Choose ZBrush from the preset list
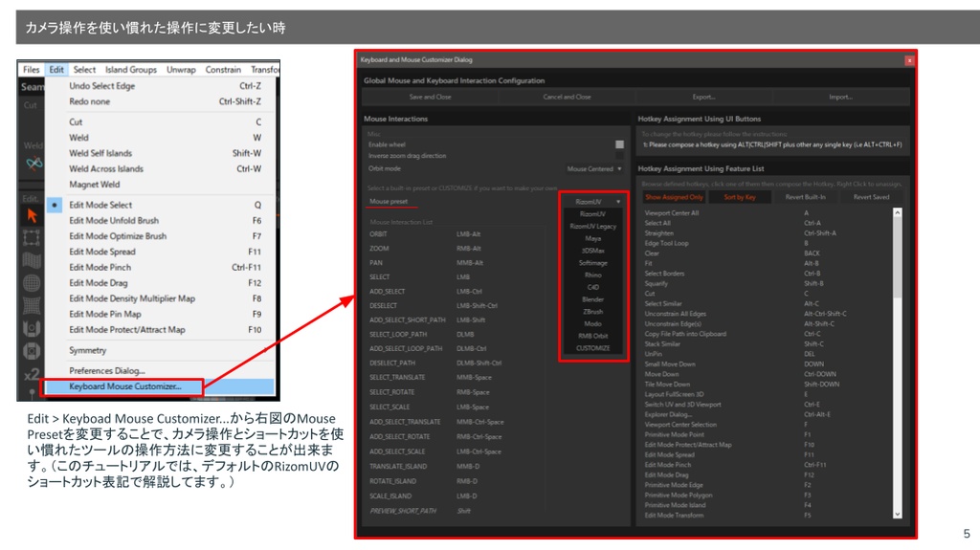The image size is (980, 550). click(592, 312)
